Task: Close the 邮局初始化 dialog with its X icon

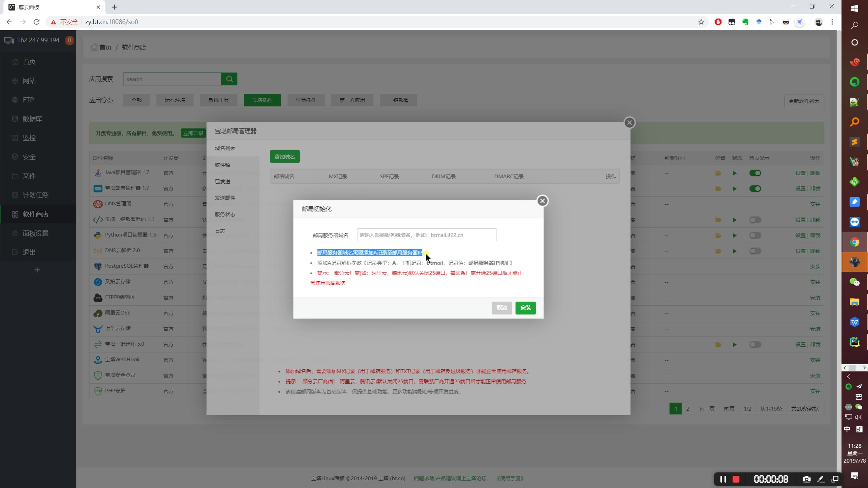Action: (542, 201)
